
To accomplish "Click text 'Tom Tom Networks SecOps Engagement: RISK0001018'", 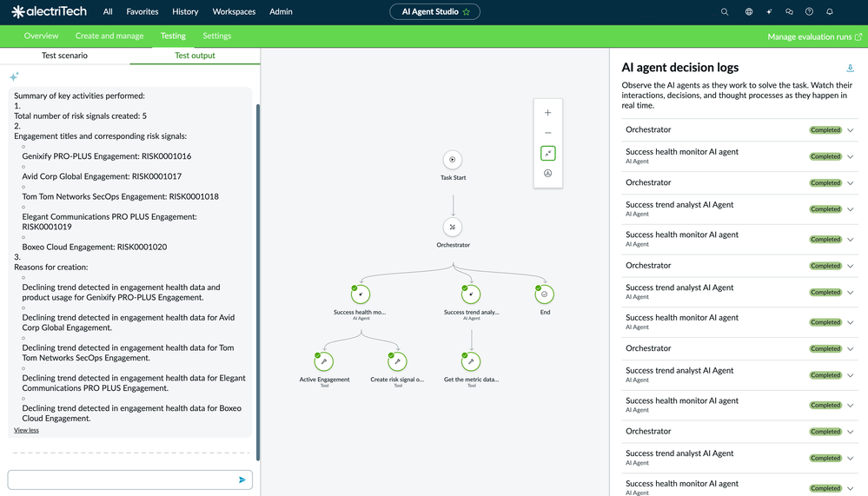I will pos(121,196).
